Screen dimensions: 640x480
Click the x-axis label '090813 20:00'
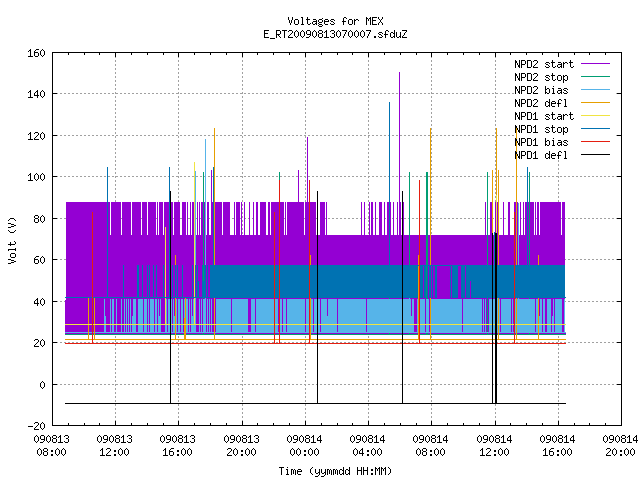coord(242,446)
